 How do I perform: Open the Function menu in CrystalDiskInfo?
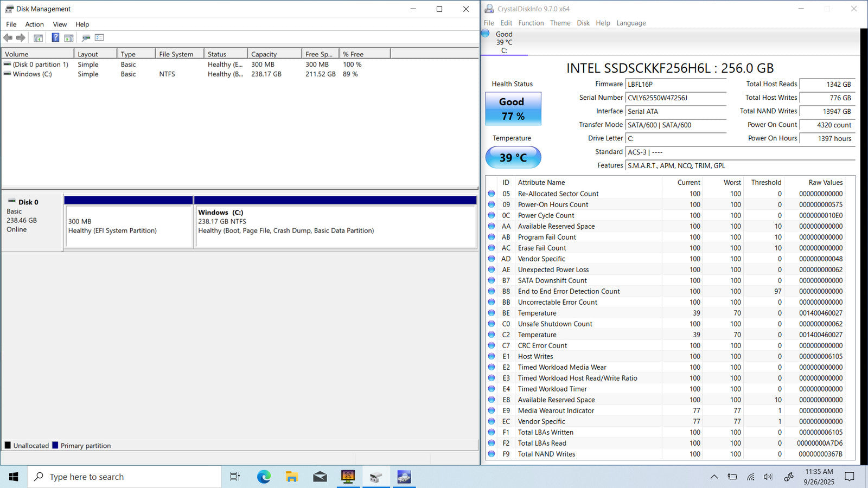[x=531, y=23]
